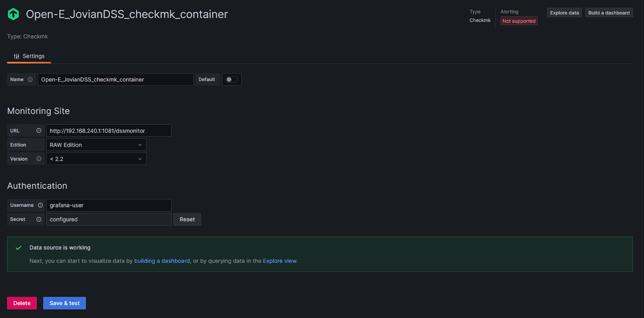Click the 'Not supported' alerting badge

[519, 21]
